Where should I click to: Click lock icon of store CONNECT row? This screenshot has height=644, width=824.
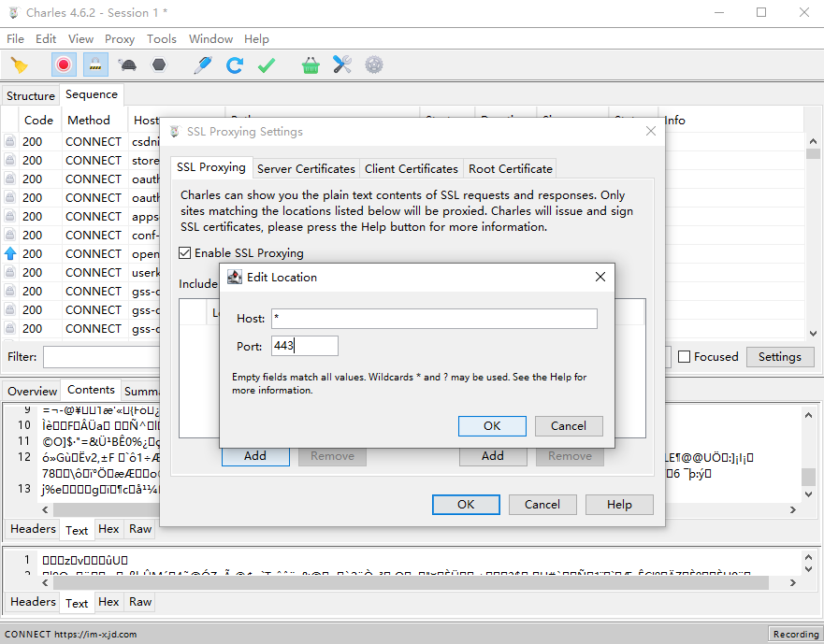(9, 160)
